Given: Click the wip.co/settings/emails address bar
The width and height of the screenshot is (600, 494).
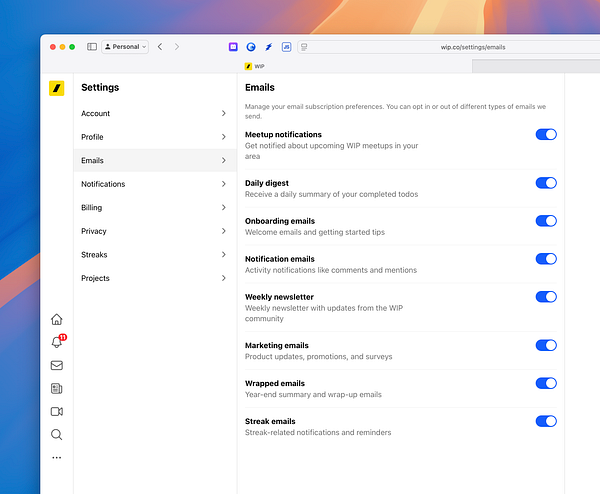Looking at the screenshot, I should click(449, 47).
